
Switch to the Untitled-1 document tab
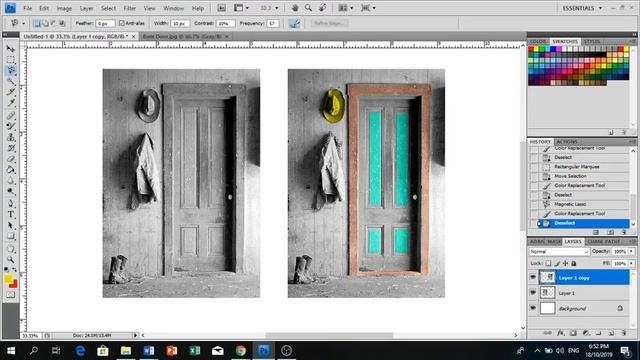[76, 36]
